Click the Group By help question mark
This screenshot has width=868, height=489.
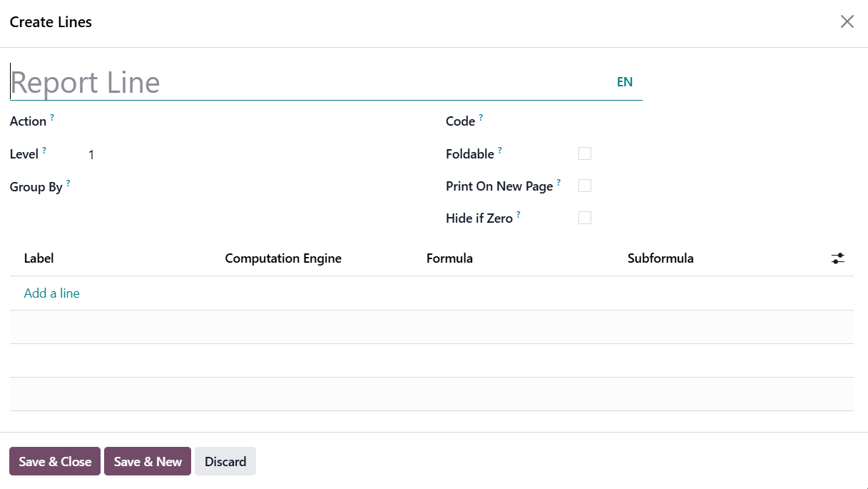[x=68, y=183]
